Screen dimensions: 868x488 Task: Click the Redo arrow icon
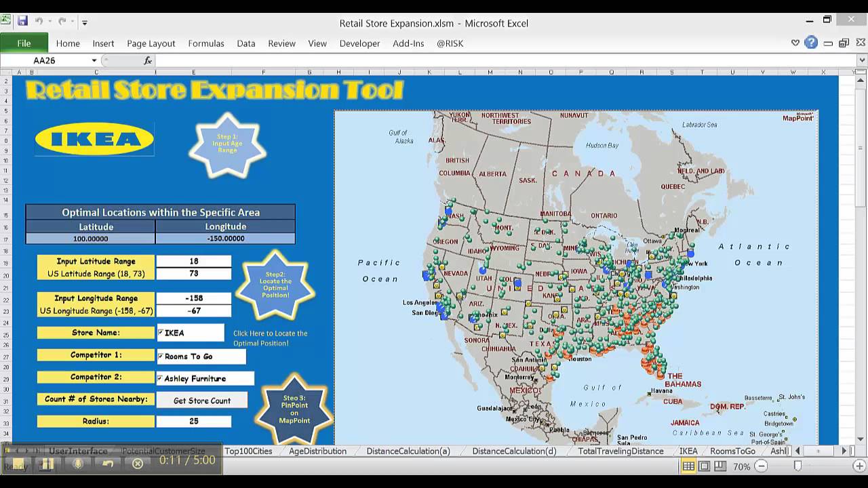(x=62, y=22)
